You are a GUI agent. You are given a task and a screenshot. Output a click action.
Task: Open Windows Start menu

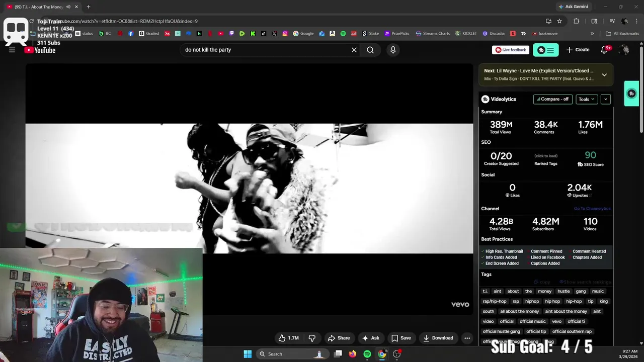(x=248, y=354)
